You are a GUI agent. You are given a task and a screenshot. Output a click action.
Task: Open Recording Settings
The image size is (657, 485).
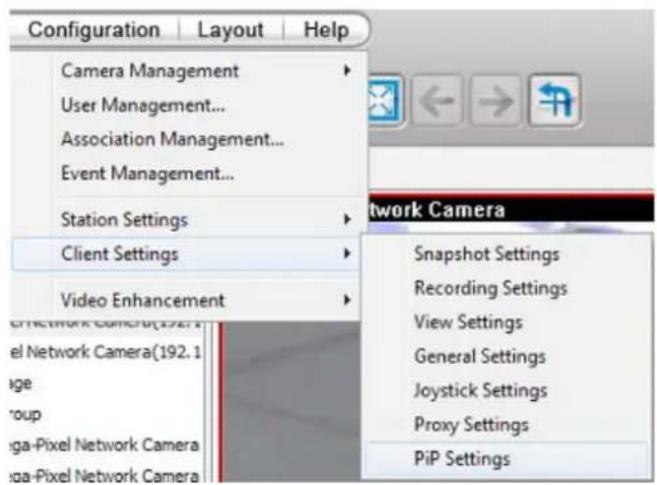[507, 288]
